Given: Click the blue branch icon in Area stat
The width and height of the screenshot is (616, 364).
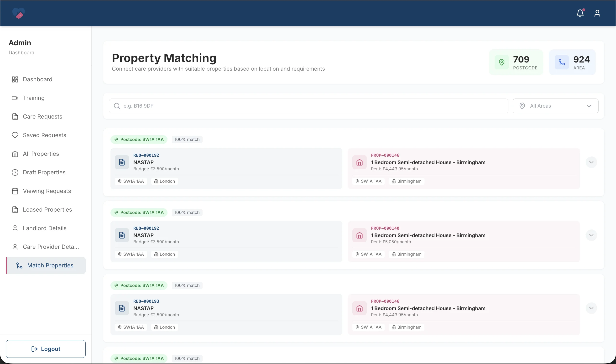Looking at the screenshot, I should (562, 62).
